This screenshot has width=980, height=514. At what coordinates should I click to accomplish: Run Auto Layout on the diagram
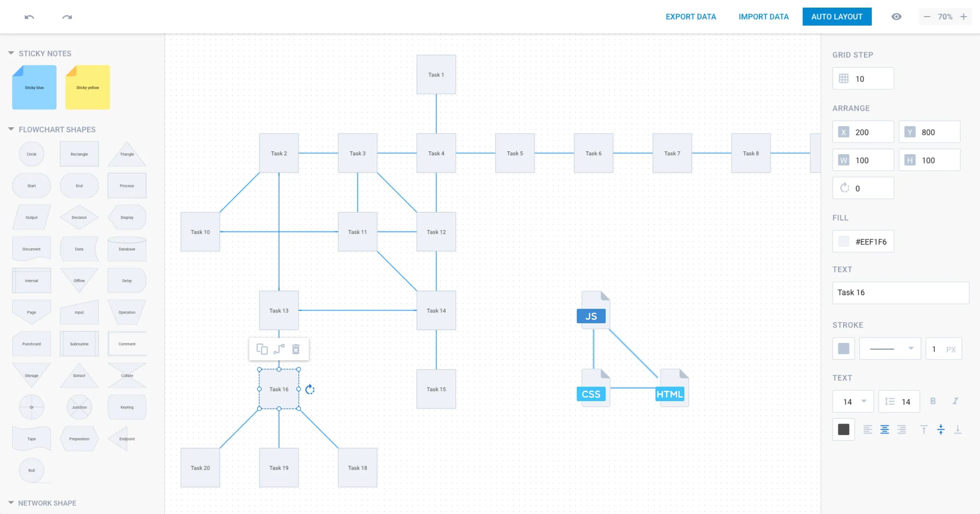coord(837,17)
